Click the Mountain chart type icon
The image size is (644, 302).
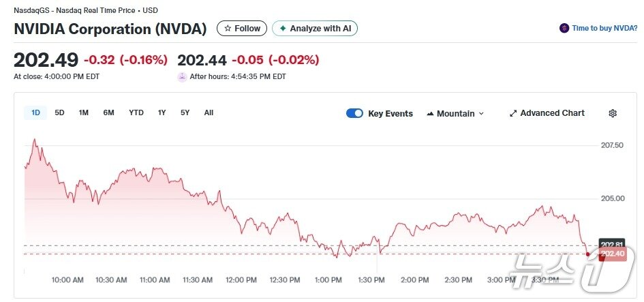pyautogui.click(x=430, y=114)
